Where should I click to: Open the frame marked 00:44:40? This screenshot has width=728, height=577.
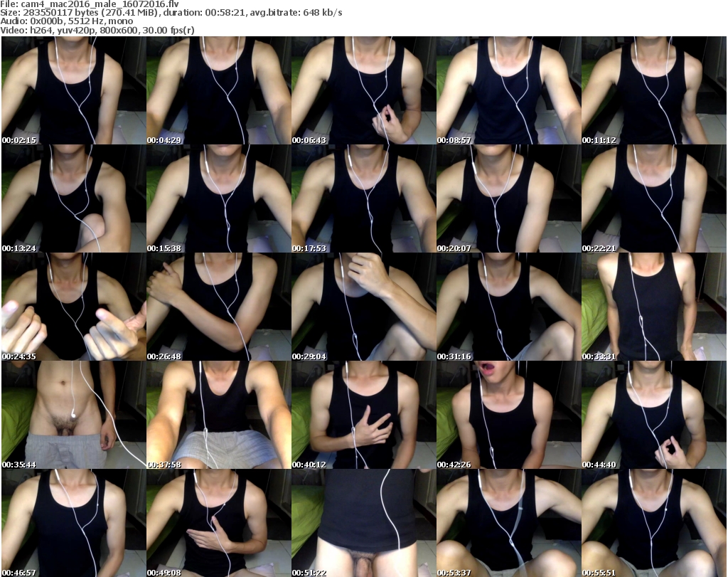click(654, 415)
